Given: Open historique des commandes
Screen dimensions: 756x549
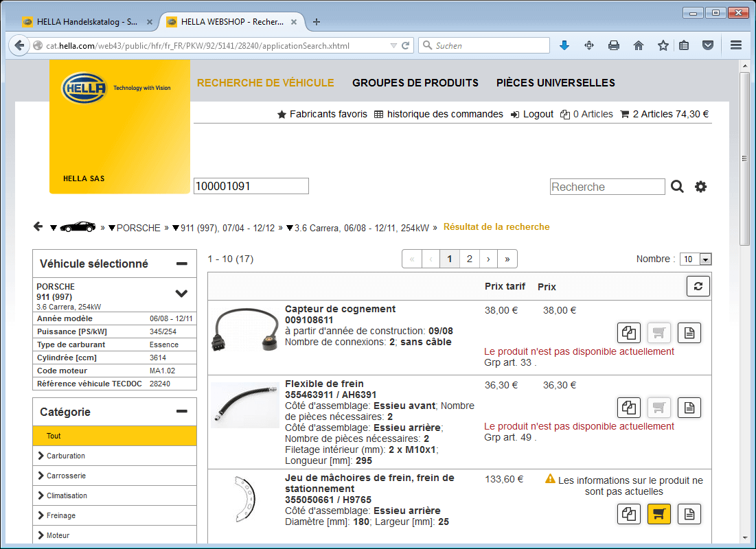Looking at the screenshot, I should tap(439, 114).
